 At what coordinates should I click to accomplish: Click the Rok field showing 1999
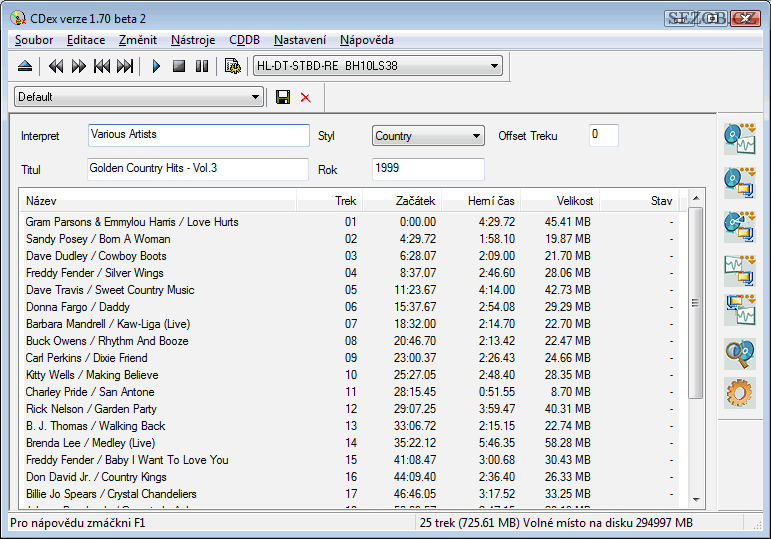pos(428,169)
